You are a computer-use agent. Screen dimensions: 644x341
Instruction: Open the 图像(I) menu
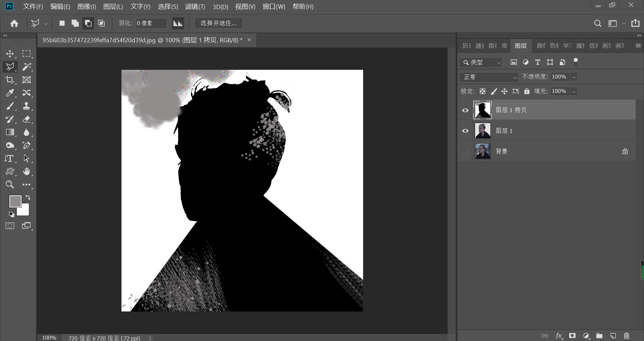click(87, 6)
